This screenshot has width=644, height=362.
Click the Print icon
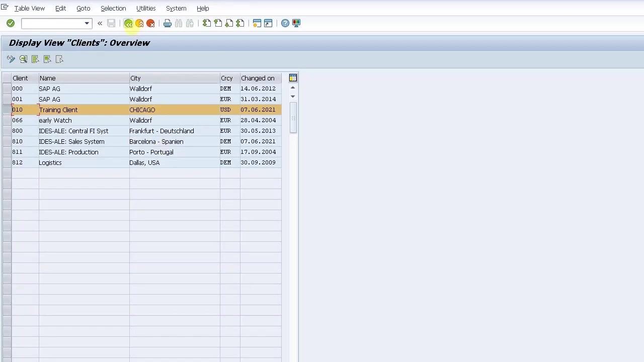[168, 23]
